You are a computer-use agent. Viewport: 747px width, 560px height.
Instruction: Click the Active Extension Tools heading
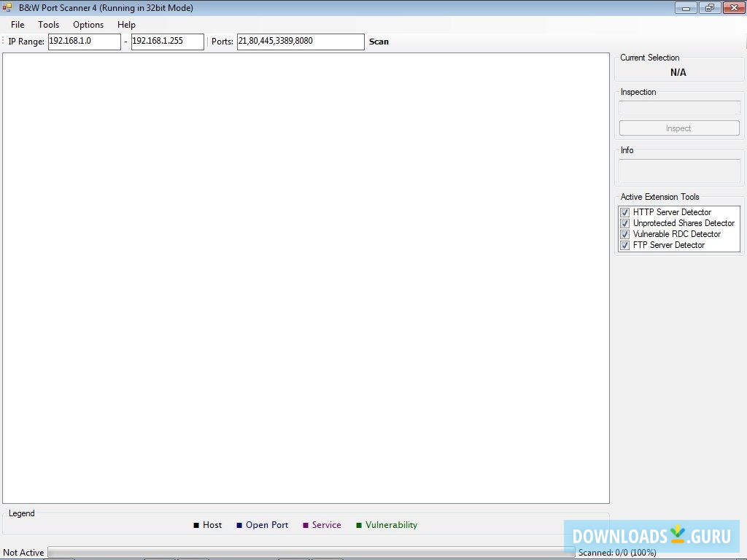(659, 197)
